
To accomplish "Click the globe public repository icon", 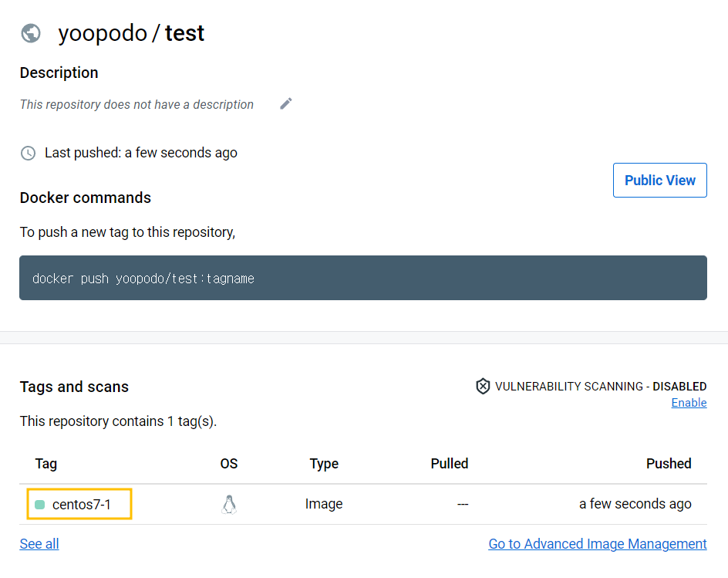I will pos(31,33).
